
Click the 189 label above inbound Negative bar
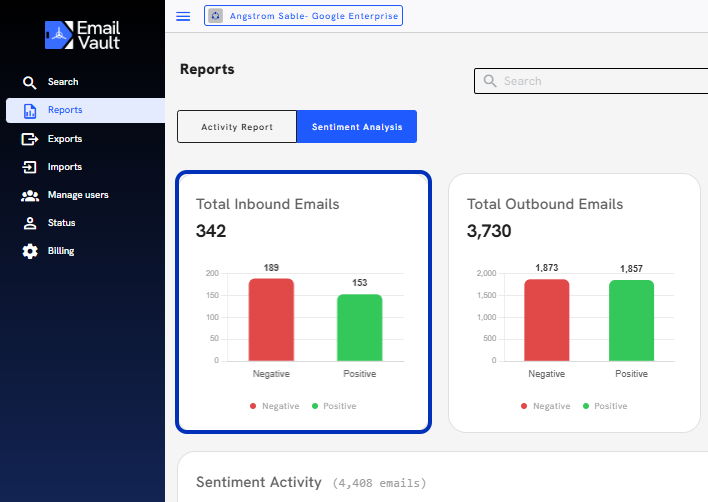point(271,268)
